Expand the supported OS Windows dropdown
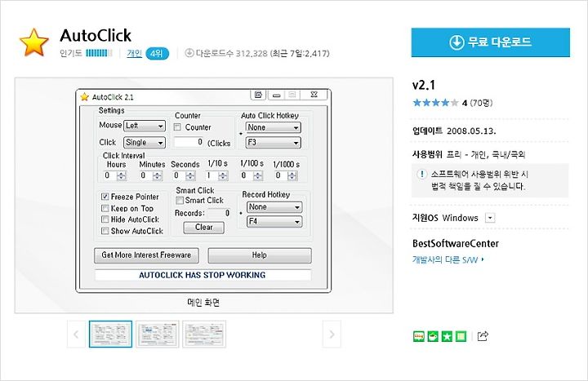 pos(490,218)
